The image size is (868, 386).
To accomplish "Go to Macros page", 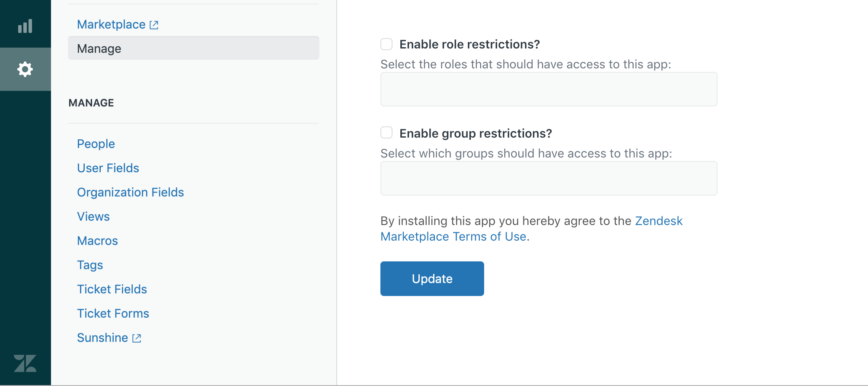I will click(97, 241).
